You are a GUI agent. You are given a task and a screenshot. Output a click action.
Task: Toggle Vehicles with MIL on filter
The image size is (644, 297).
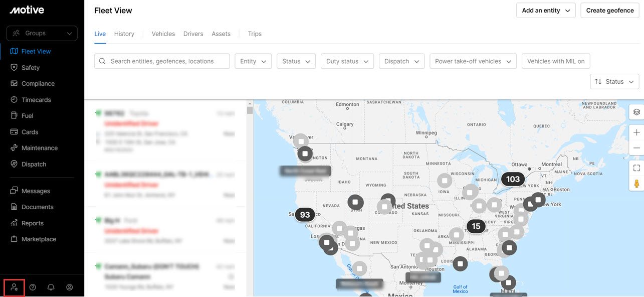point(556,61)
